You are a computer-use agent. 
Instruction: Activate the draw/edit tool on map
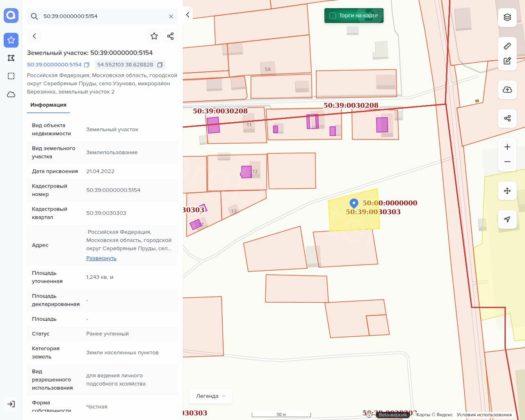(507, 61)
